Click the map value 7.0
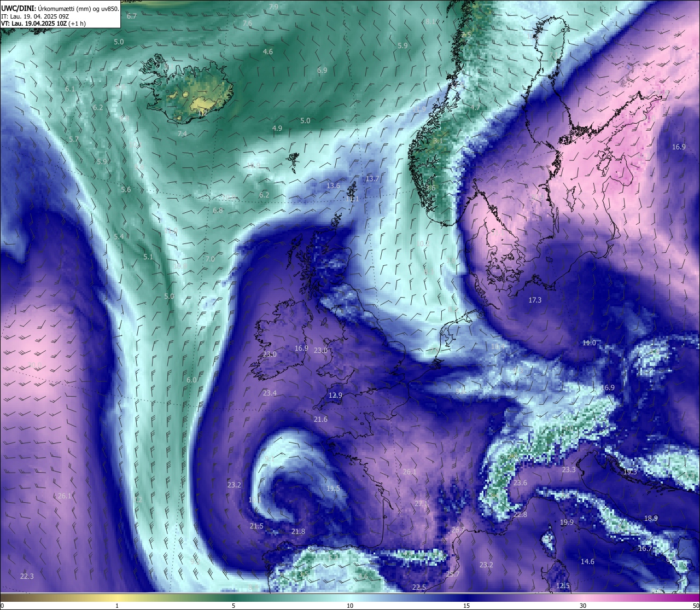 pos(210,259)
